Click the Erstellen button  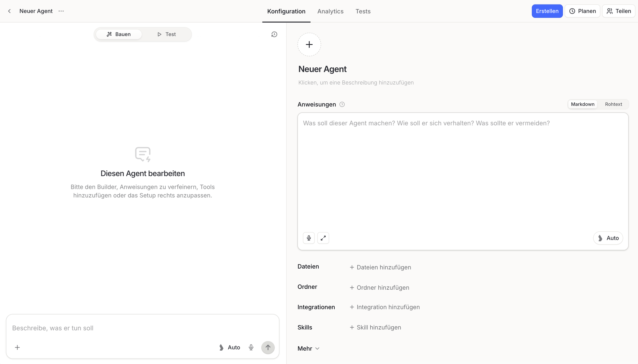pos(547,11)
